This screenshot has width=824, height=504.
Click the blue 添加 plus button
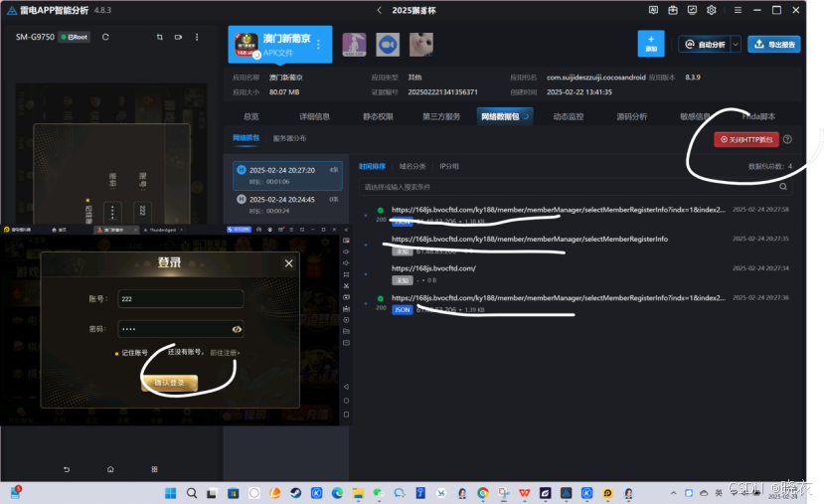pos(651,44)
